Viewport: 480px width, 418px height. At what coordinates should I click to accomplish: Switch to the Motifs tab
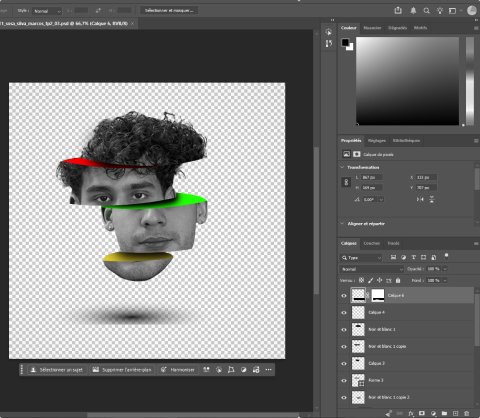click(420, 28)
